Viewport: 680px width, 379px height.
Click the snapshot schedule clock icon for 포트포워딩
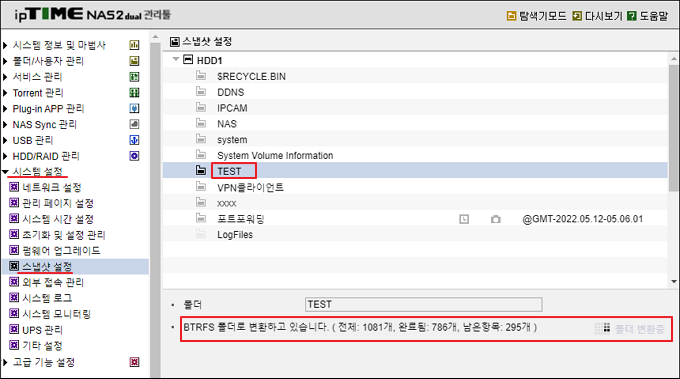464,219
